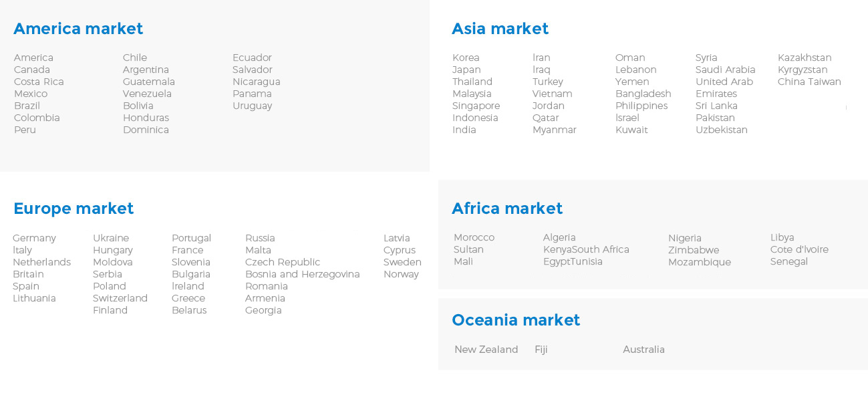Screen dimensions: 868x397
Task: Click Bosnia and Herzegovina entry
Action: [302, 274]
